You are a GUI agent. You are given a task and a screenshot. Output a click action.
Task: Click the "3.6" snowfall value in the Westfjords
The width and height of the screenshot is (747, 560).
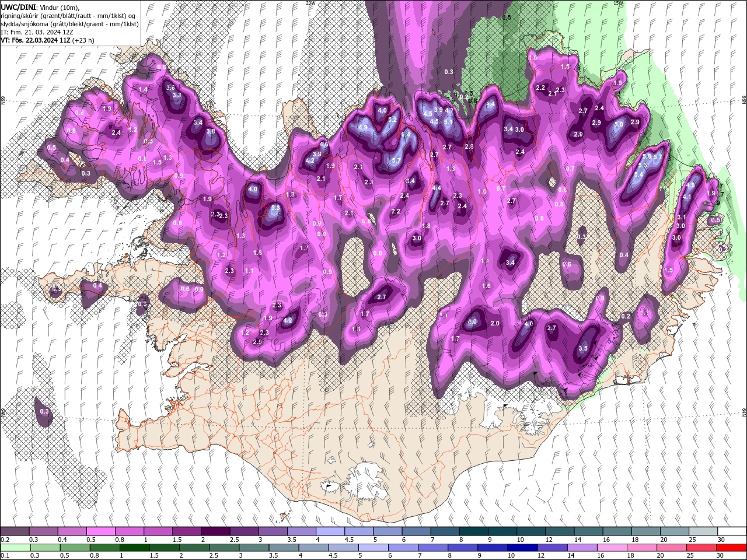pos(170,87)
